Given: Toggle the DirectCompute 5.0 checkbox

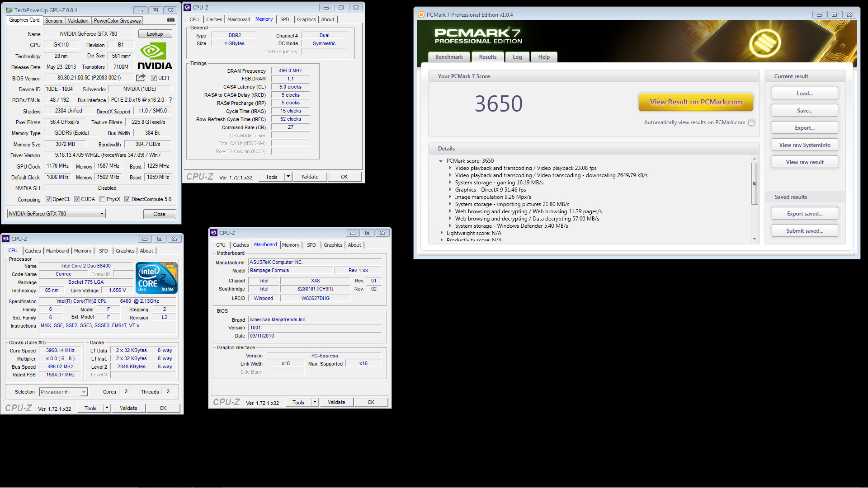Looking at the screenshot, I should 127,199.
